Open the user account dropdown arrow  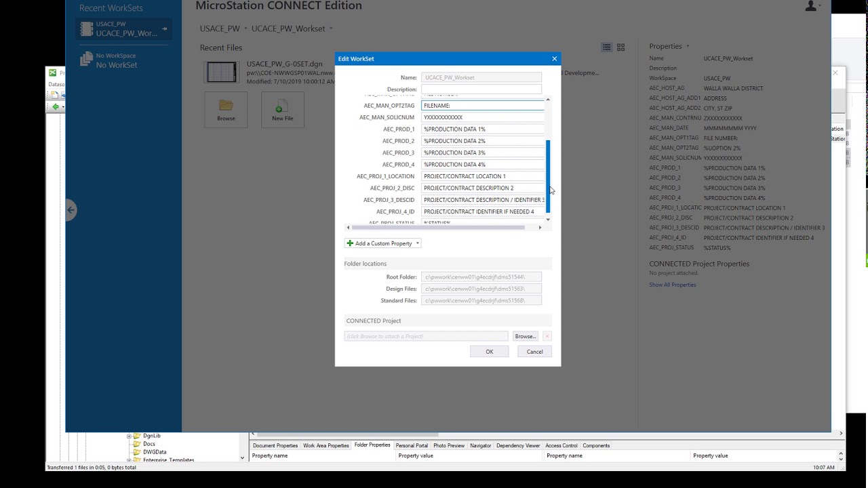(819, 6)
